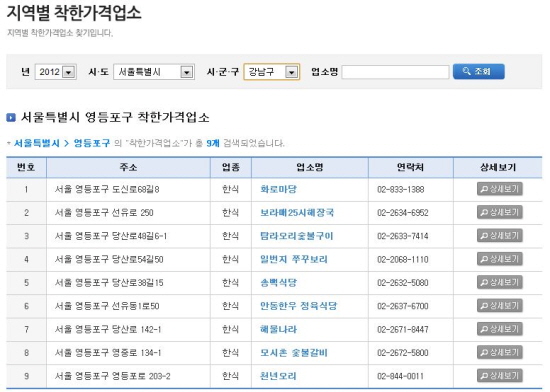Viewport: 550px width, 392px height.
Task: Click phone number 02-2637-6700
Action: 403,306
